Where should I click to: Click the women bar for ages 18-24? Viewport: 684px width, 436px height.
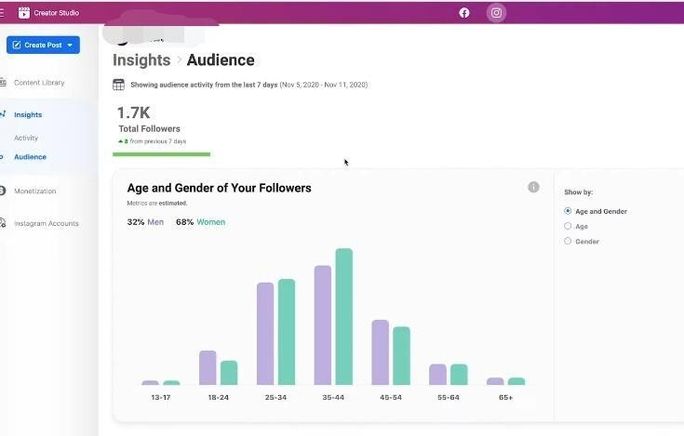click(x=229, y=373)
